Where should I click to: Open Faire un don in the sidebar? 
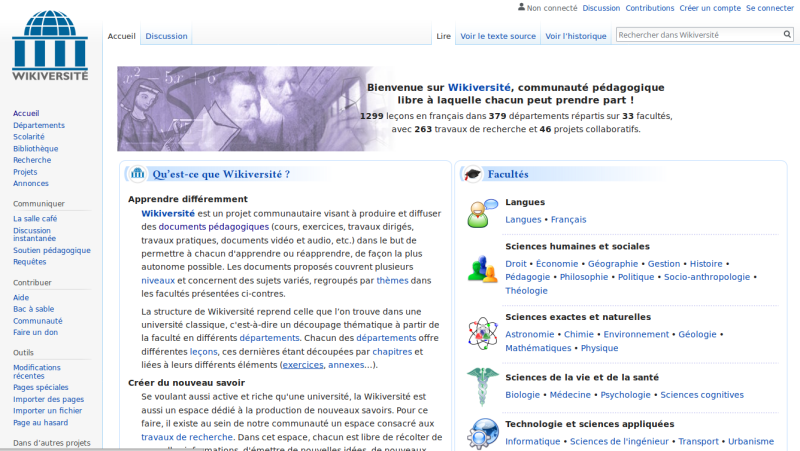(x=35, y=332)
